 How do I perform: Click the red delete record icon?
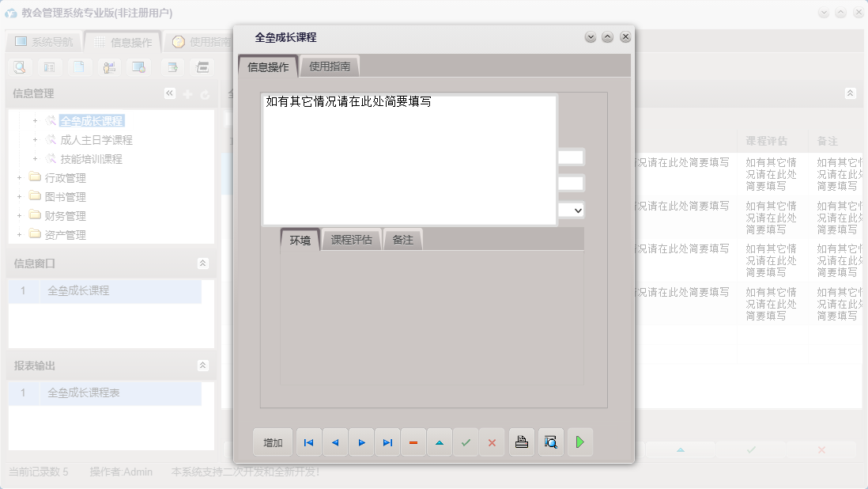413,442
